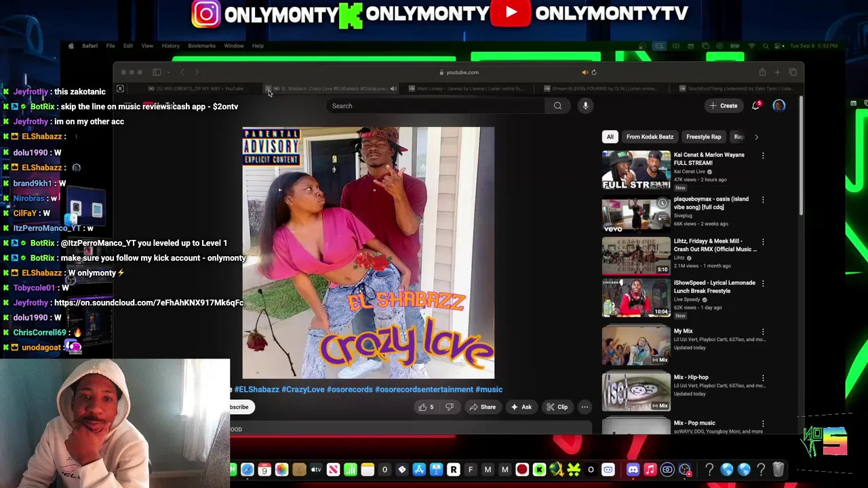Image resolution: width=868 pixels, height=488 pixels.
Task: Open Safari from the Dock
Action: [x=248, y=470]
